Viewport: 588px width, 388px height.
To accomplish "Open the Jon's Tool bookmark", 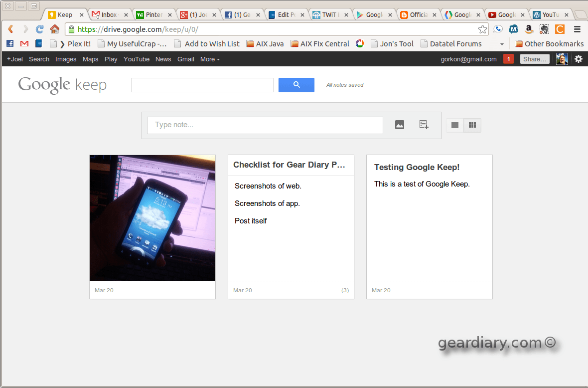I will coord(392,43).
